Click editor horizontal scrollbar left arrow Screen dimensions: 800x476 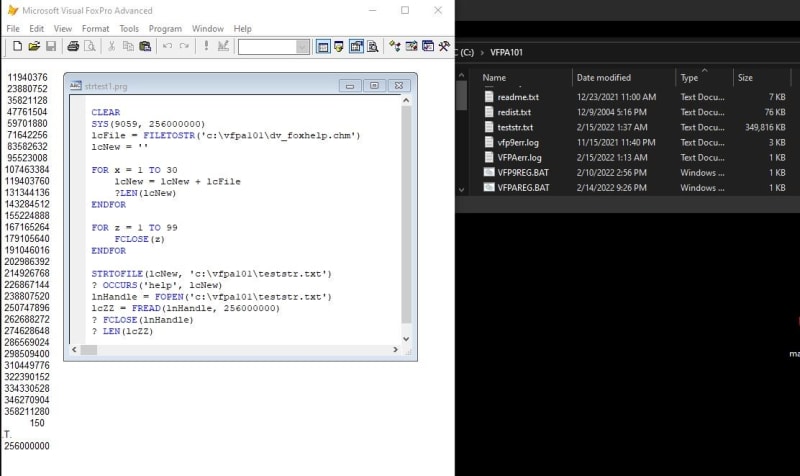click(74, 349)
